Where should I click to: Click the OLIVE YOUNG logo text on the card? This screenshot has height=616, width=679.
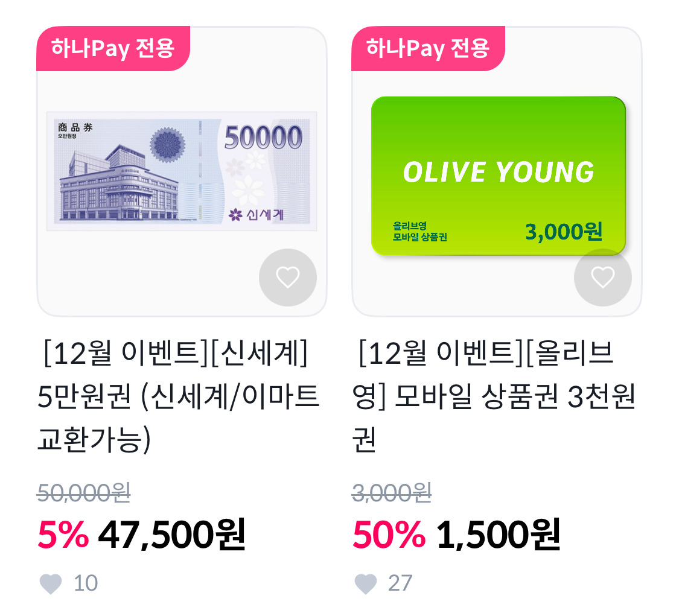tap(499, 173)
